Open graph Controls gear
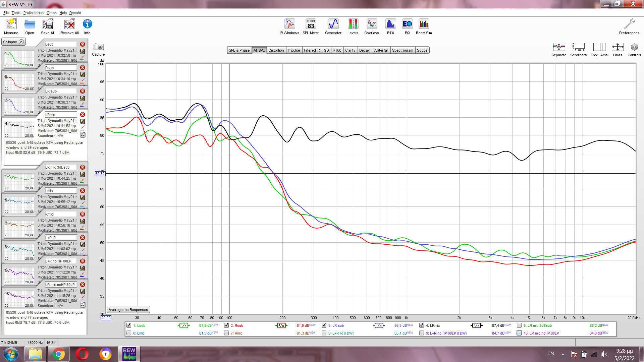644x362 pixels. tap(634, 50)
